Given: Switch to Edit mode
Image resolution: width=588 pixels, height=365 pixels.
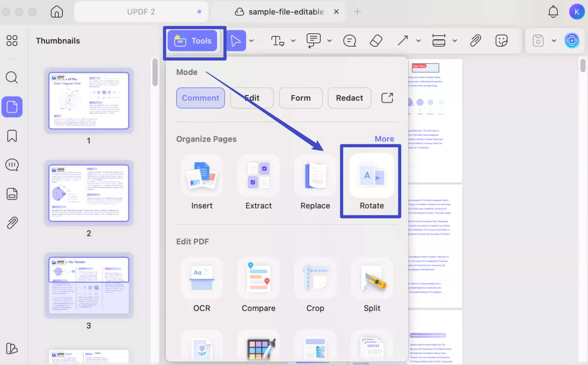Looking at the screenshot, I should pyautogui.click(x=252, y=98).
